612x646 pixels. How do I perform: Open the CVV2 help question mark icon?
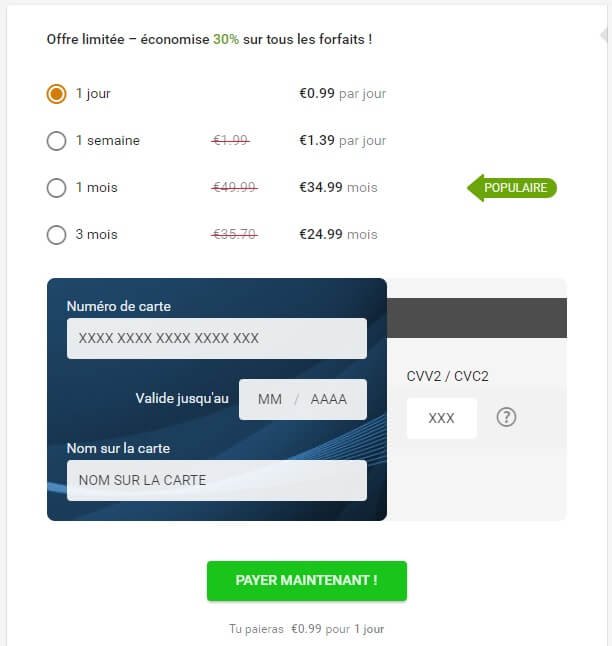(x=506, y=418)
